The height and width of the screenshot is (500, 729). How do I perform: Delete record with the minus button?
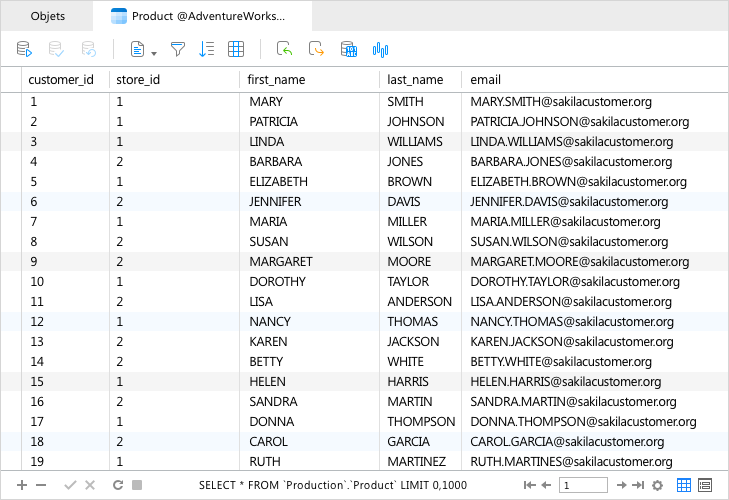(x=41, y=485)
